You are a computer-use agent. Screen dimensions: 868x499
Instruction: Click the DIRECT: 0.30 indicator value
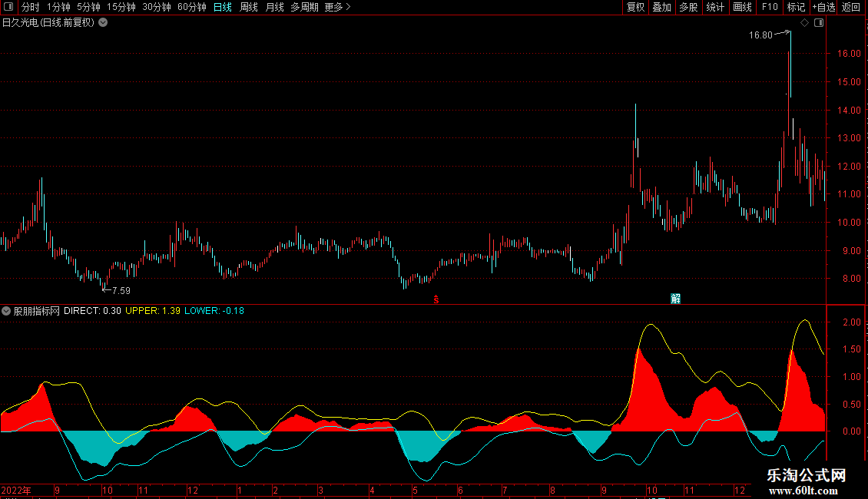pyautogui.click(x=92, y=311)
